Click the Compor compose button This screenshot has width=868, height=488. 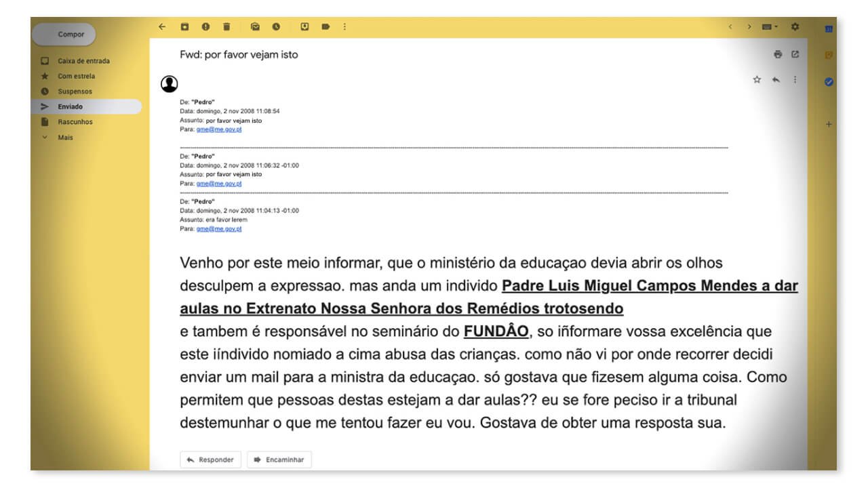65,34
